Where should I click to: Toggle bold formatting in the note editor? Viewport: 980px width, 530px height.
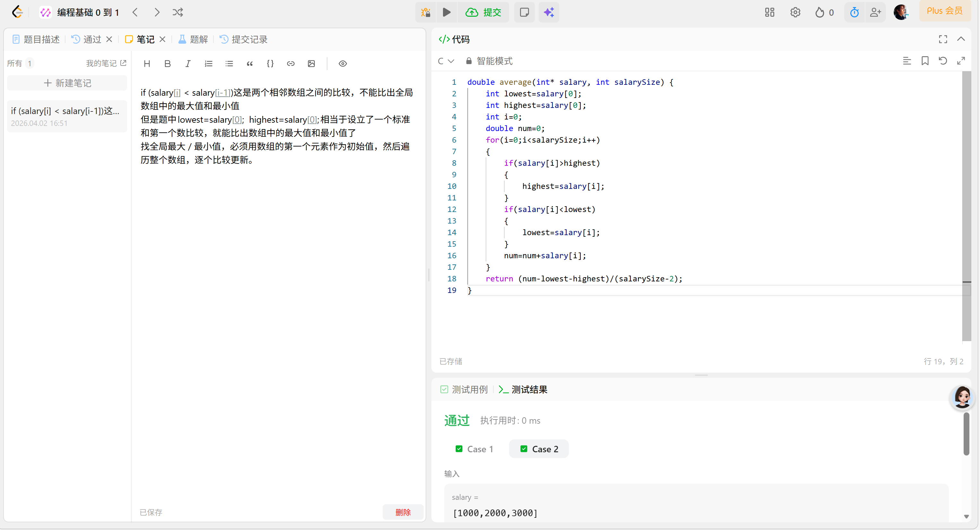click(x=167, y=64)
